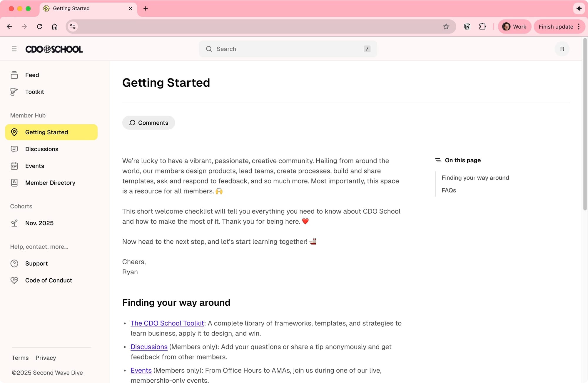Viewport: 588px width, 383px height.
Task: Open the R user avatar menu
Action: [x=562, y=49]
